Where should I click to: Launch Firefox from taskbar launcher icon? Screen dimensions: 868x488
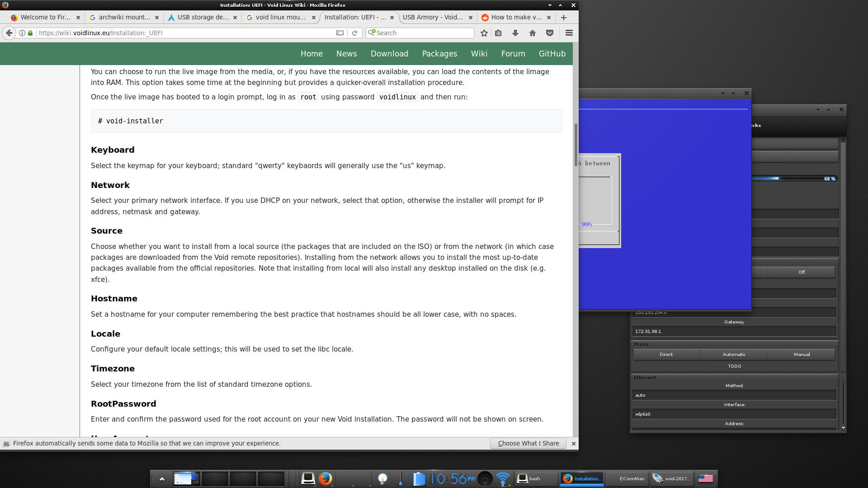coord(325,479)
